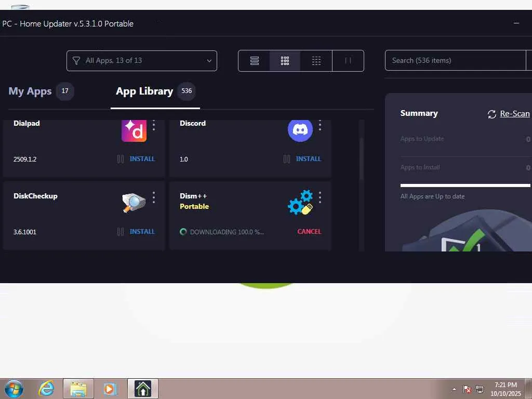This screenshot has height=399, width=532.
Task: Click the App Library 536 count badge
Action: (187, 91)
